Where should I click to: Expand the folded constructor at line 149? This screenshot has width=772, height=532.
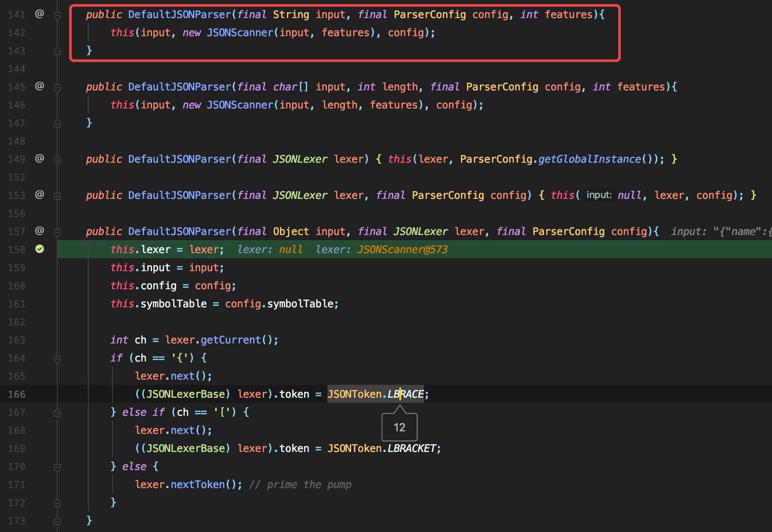(57, 160)
